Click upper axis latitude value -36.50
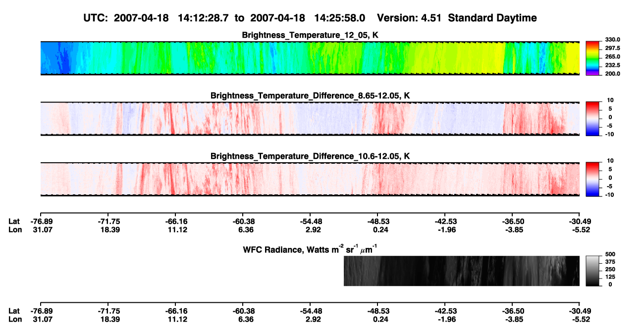The image size is (644, 330). click(512, 222)
